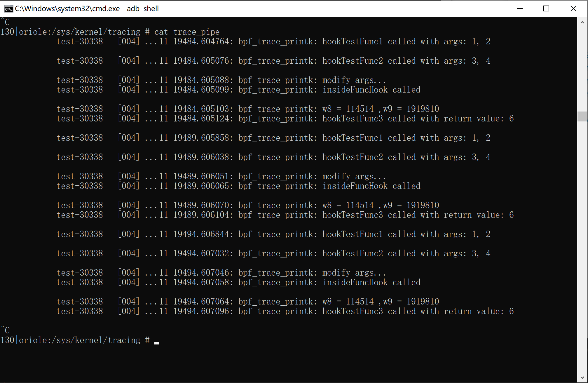Click the insideFuncHook line at 19484.605099
Screen dimensions: 588x383
click(238, 90)
